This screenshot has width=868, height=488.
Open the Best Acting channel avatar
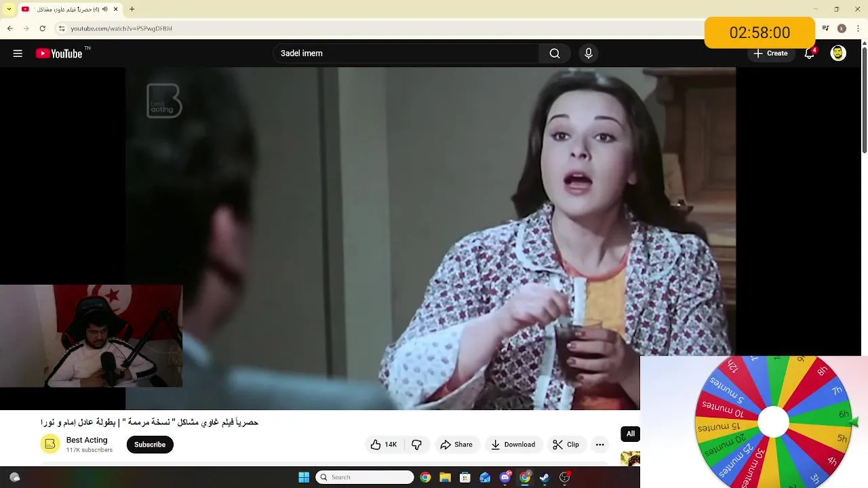click(50, 445)
